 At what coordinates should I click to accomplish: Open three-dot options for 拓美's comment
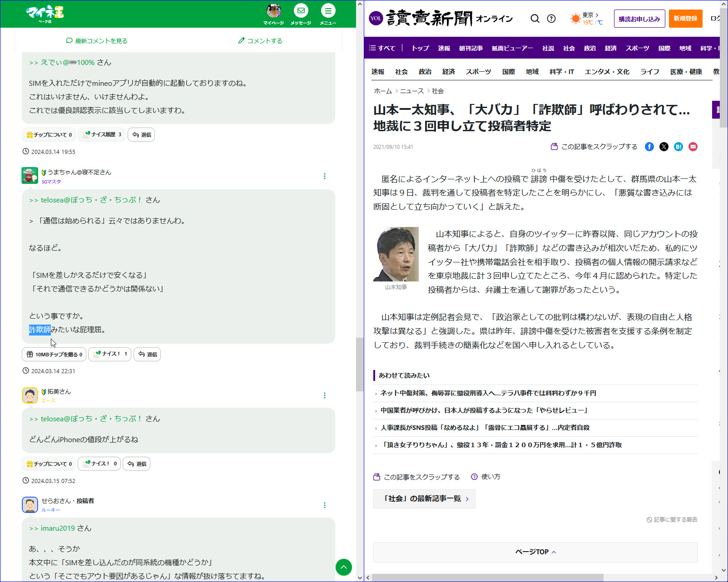[324, 395]
